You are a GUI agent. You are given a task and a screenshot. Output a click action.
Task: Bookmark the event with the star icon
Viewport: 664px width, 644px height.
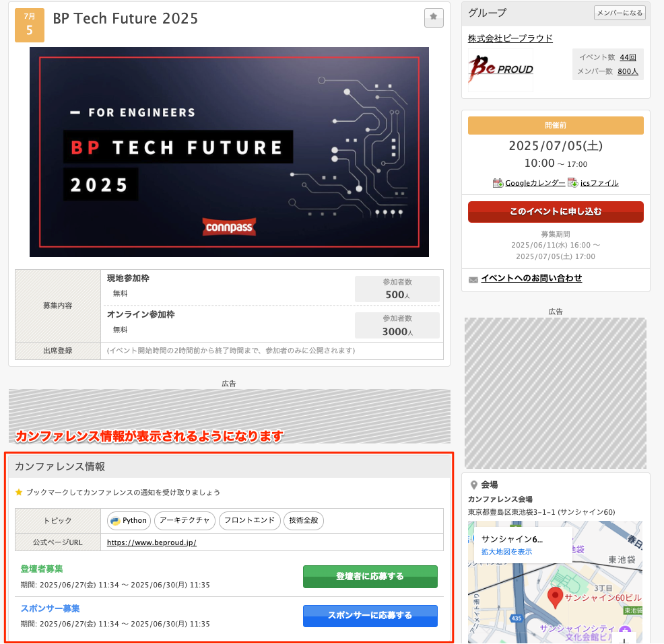[x=433, y=17]
